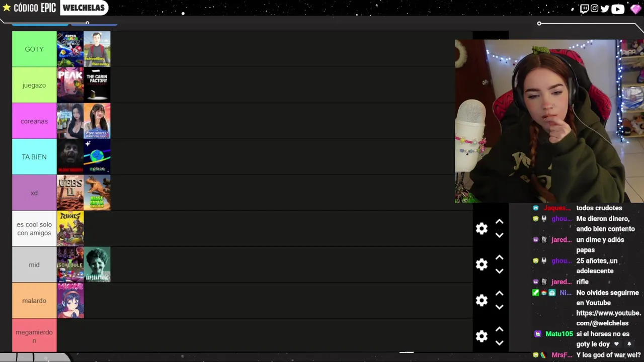Open settings gear for the malardo row

pos(481,301)
